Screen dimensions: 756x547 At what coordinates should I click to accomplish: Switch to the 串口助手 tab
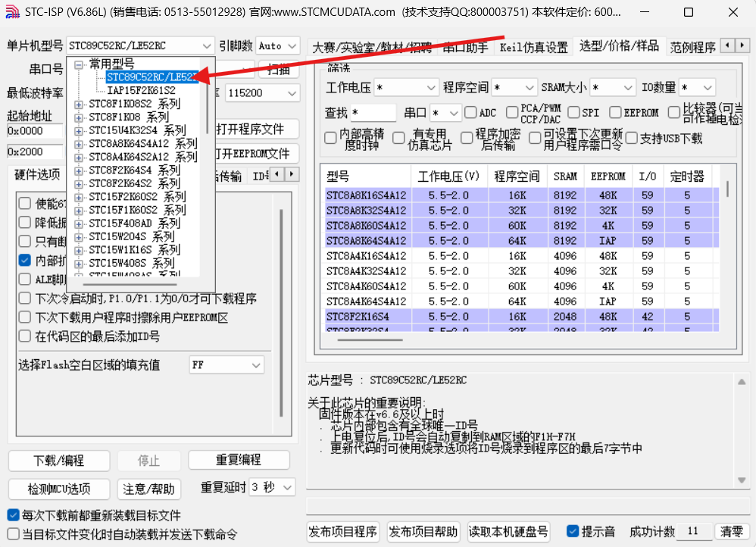465,47
